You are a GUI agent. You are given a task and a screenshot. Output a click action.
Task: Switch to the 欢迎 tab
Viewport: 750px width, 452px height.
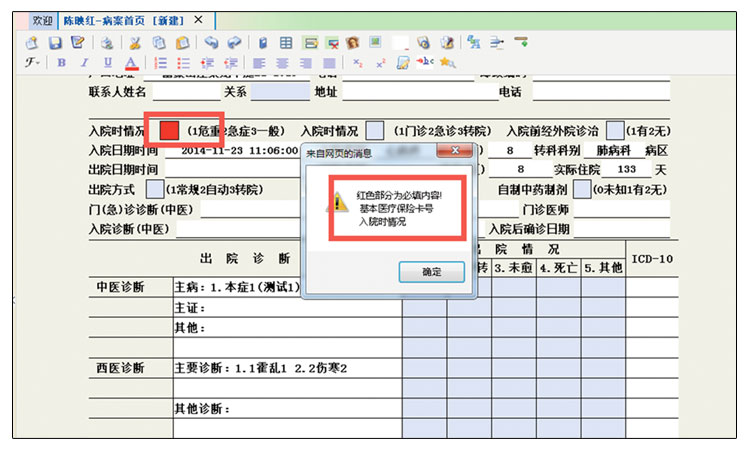(38, 20)
